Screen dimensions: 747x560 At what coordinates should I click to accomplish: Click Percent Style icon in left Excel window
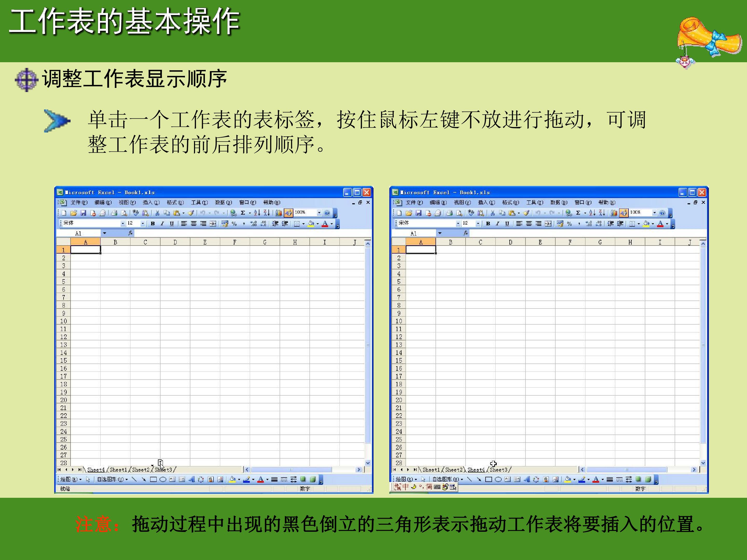[234, 223]
